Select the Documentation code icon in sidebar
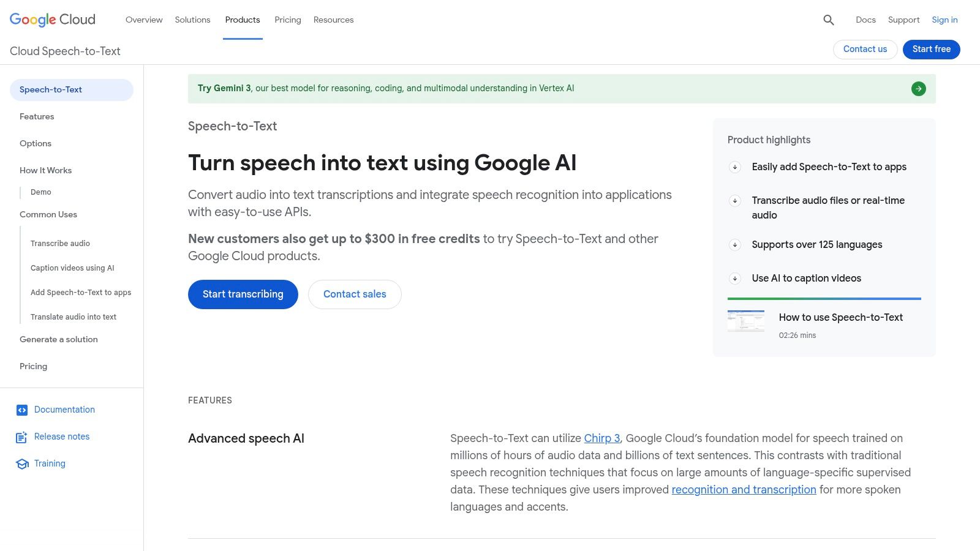Screen dimensions: 980x551 (x=21, y=410)
